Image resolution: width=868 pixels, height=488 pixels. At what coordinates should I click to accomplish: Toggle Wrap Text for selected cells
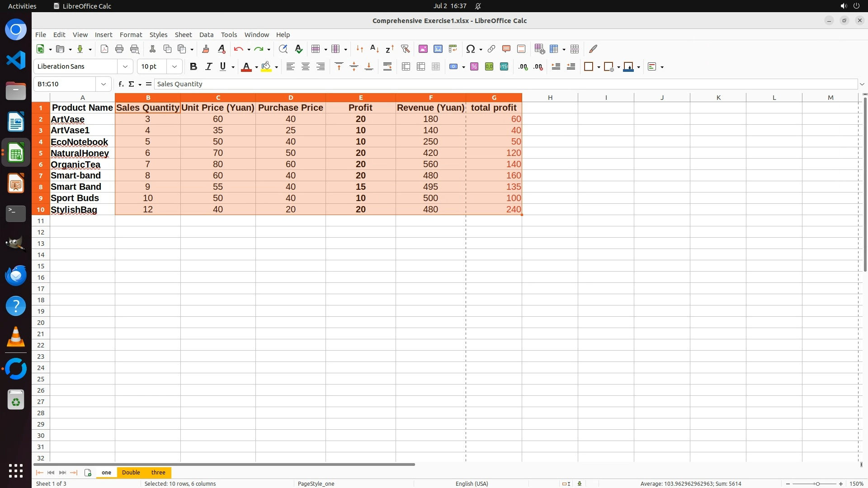pyautogui.click(x=387, y=66)
